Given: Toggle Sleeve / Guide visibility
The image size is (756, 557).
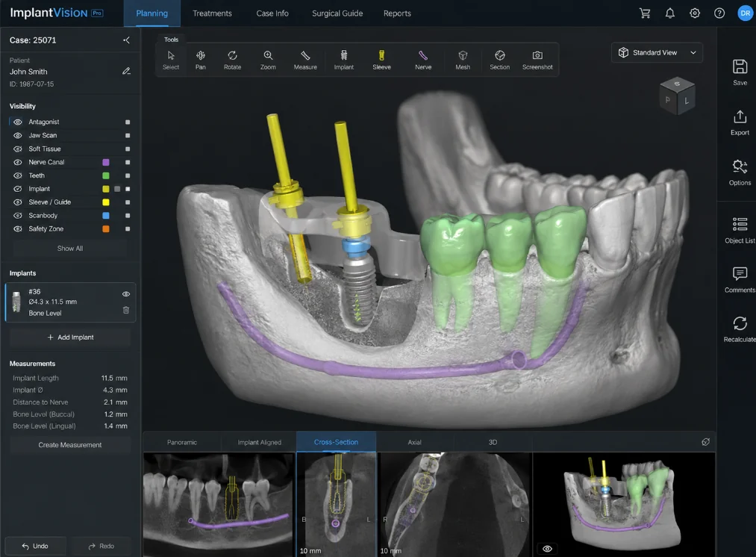Looking at the screenshot, I should [x=18, y=202].
